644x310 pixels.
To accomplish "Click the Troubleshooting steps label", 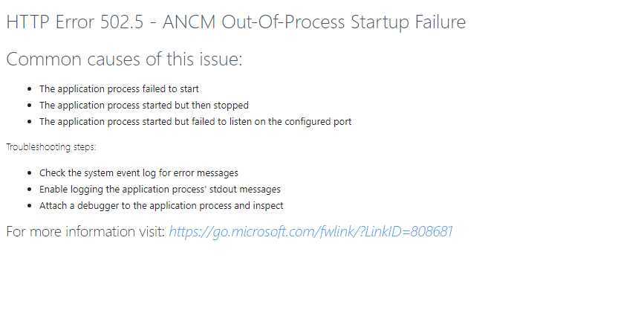I will pyautogui.click(x=51, y=147).
